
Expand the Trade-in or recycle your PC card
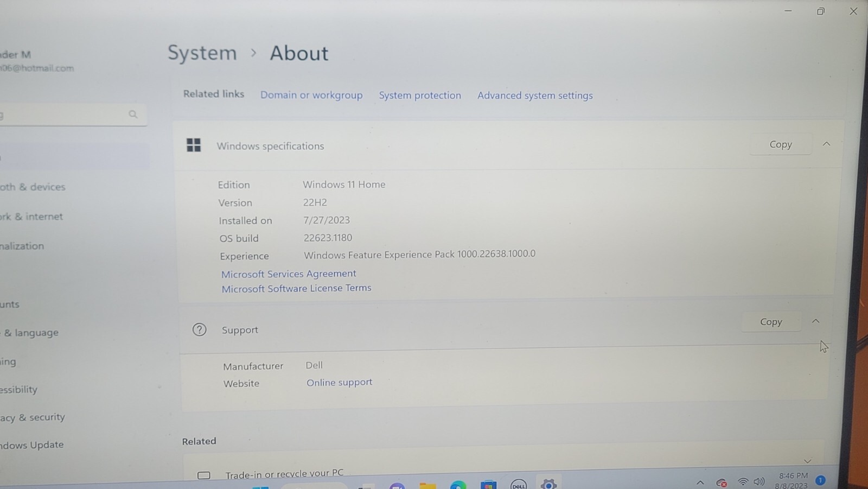(x=808, y=461)
